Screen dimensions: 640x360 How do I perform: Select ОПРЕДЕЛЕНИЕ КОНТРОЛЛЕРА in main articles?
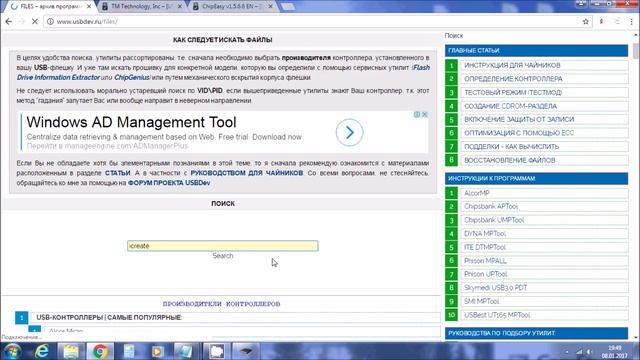[544, 79]
